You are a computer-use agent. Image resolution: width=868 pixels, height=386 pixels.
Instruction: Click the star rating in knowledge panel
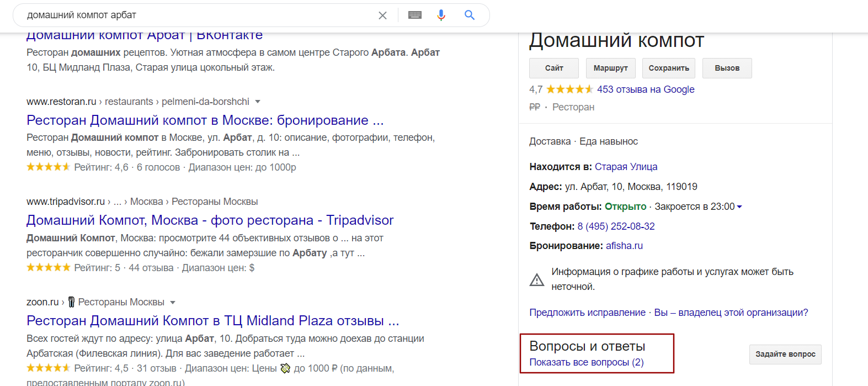(569, 89)
